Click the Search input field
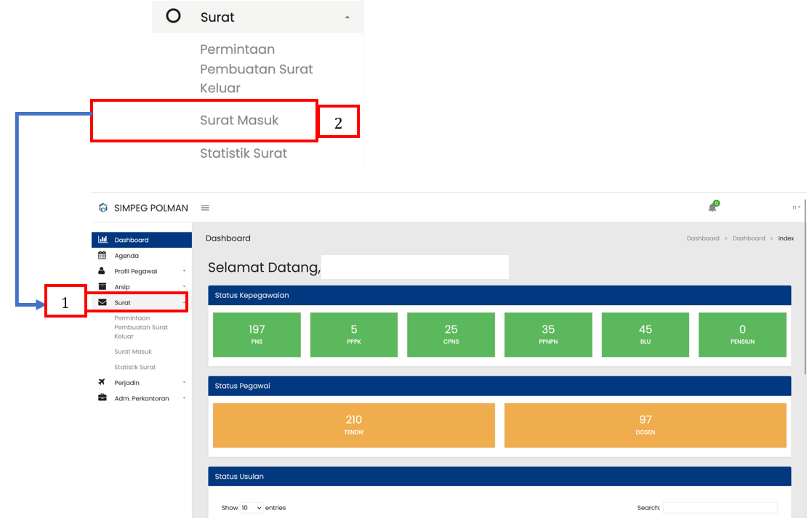This screenshot has height=521, width=812. 720,508
